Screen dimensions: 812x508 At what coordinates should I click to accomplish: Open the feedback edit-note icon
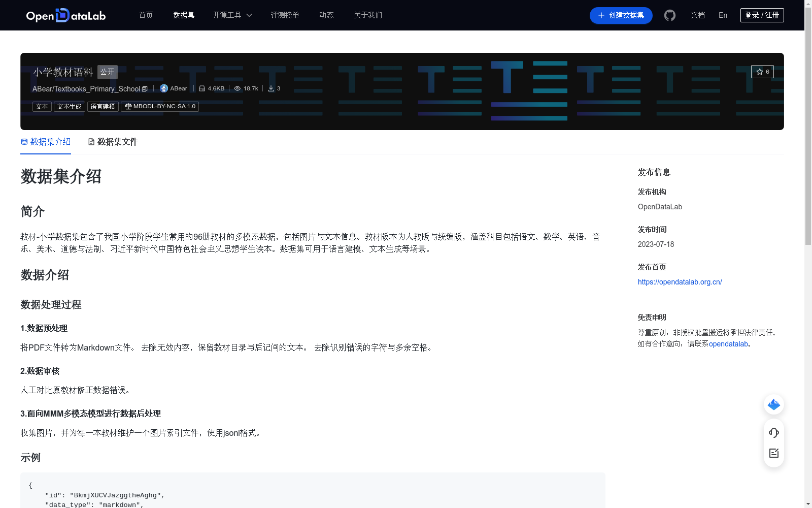tap(774, 453)
